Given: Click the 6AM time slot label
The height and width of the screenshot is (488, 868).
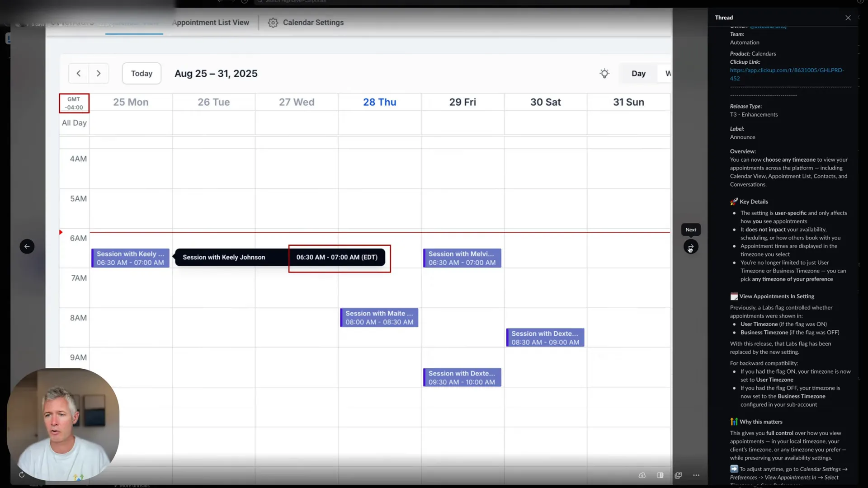Looking at the screenshot, I should pyautogui.click(x=78, y=238).
